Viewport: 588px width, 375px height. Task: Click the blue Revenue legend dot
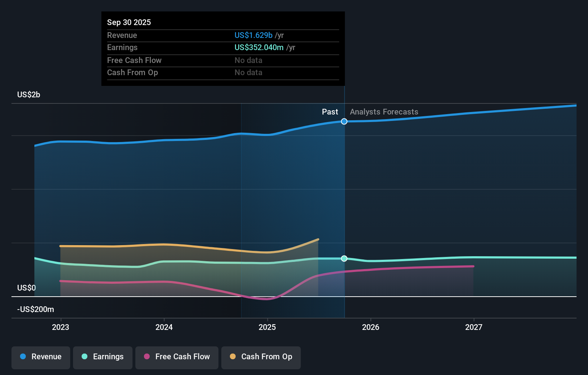point(23,357)
